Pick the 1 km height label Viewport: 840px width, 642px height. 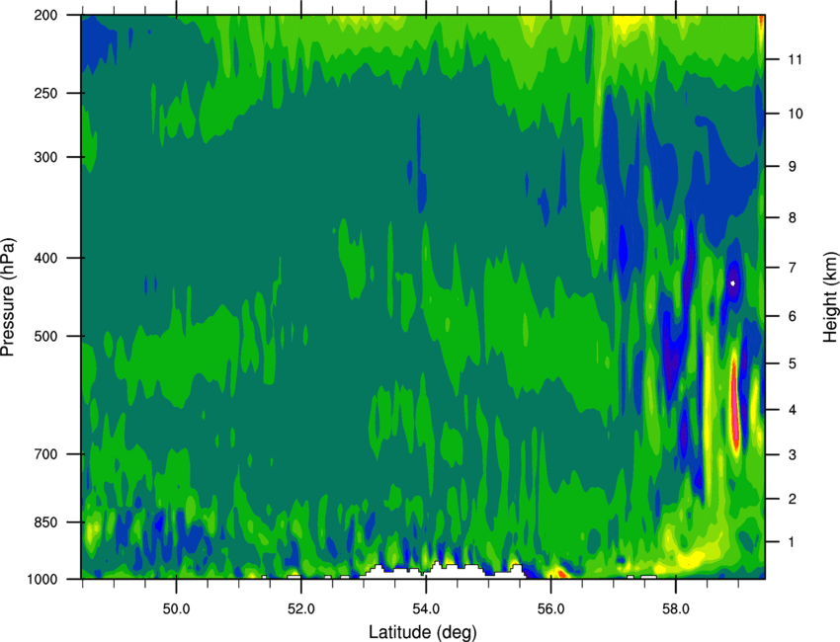click(793, 542)
